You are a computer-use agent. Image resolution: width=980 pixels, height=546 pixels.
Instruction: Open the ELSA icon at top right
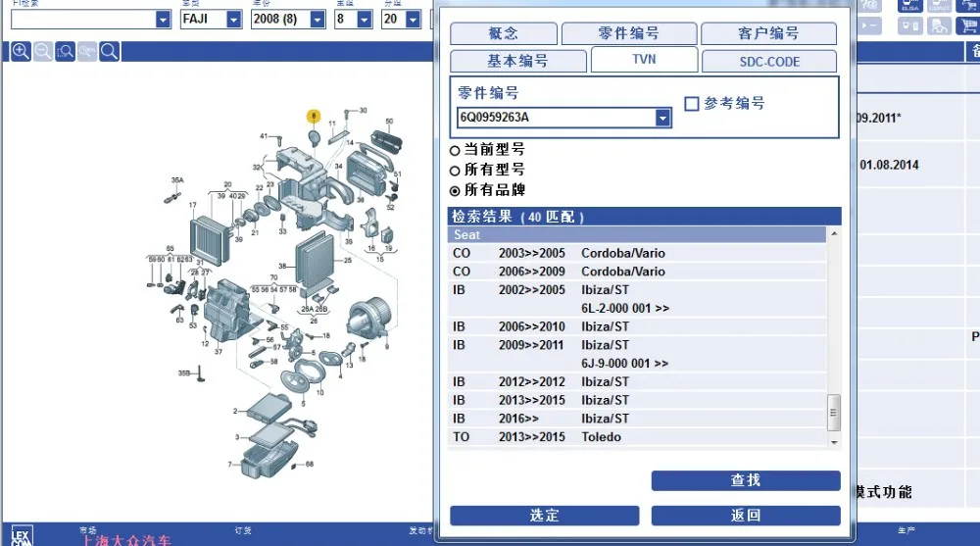[x=910, y=5]
